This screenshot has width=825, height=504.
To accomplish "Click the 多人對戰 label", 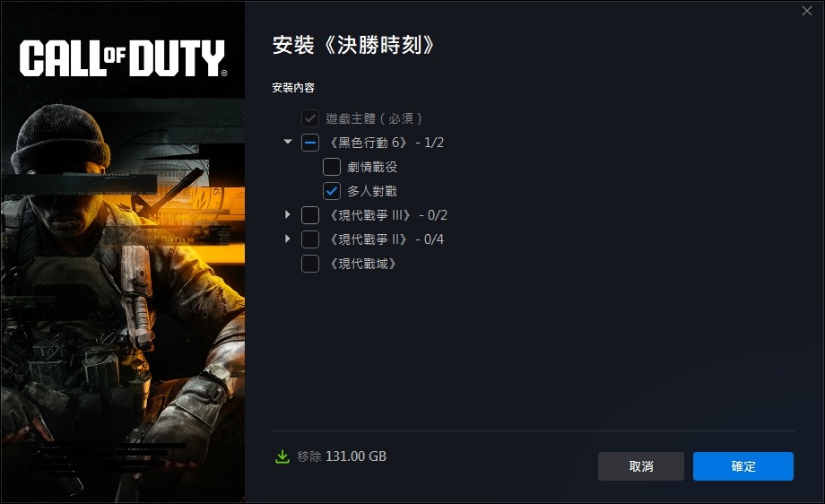I will click(372, 191).
